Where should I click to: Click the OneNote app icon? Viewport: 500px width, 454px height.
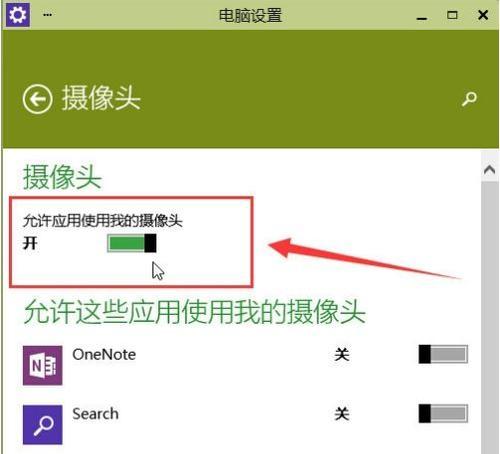coord(43,365)
